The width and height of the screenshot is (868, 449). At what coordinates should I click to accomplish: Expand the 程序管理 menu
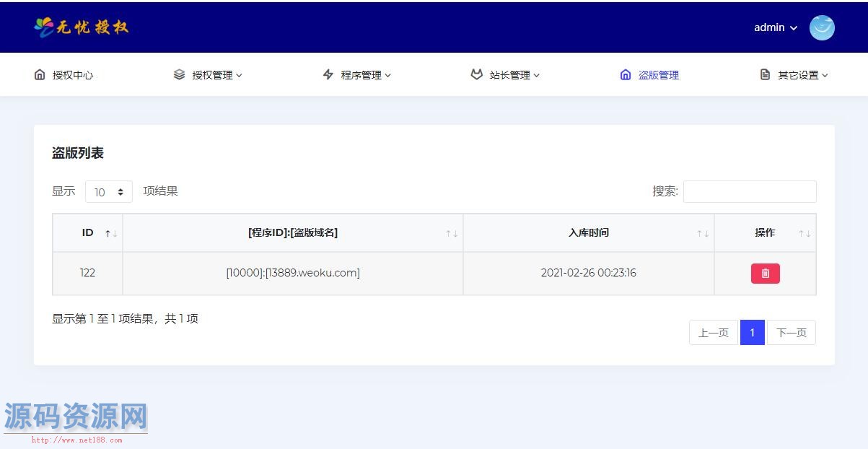[356, 74]
